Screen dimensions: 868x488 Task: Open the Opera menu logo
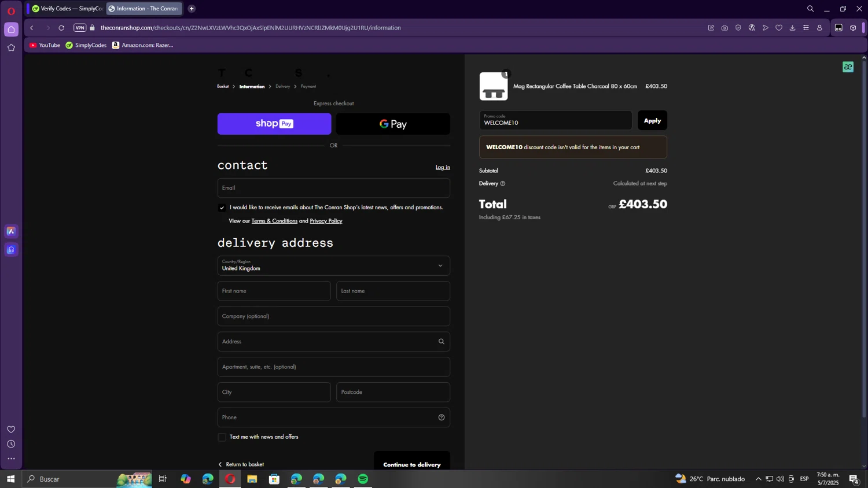(11, 11)
